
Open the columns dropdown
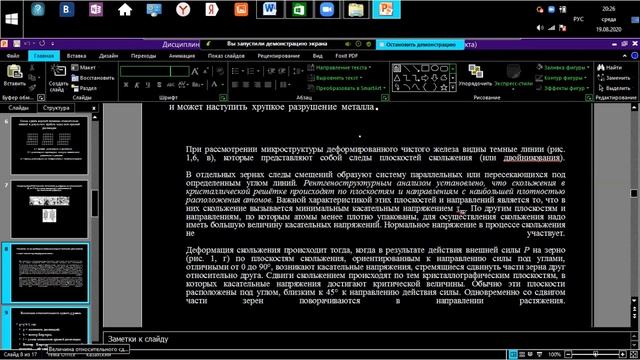pos(285,85)
